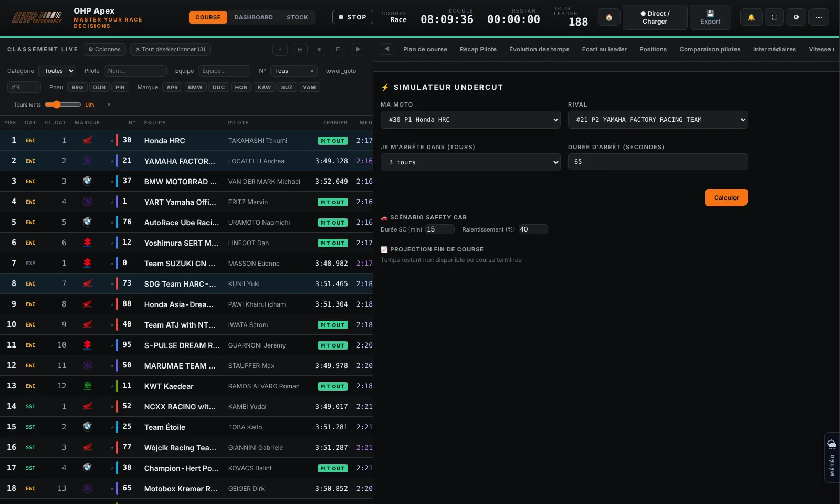Click the orange Calculer button
The height and width of the screenshot is (504, 840).
pyautogui.click(x=726, y=197)
